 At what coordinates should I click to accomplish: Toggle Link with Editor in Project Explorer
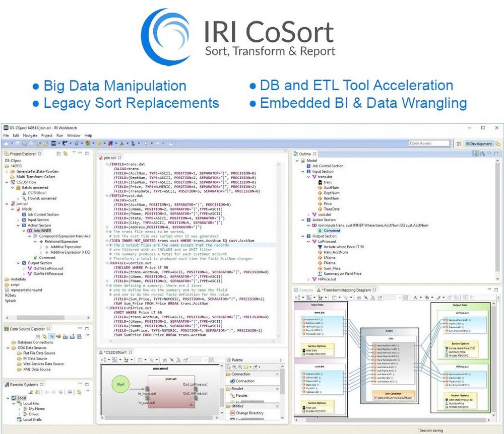[66, 154]
